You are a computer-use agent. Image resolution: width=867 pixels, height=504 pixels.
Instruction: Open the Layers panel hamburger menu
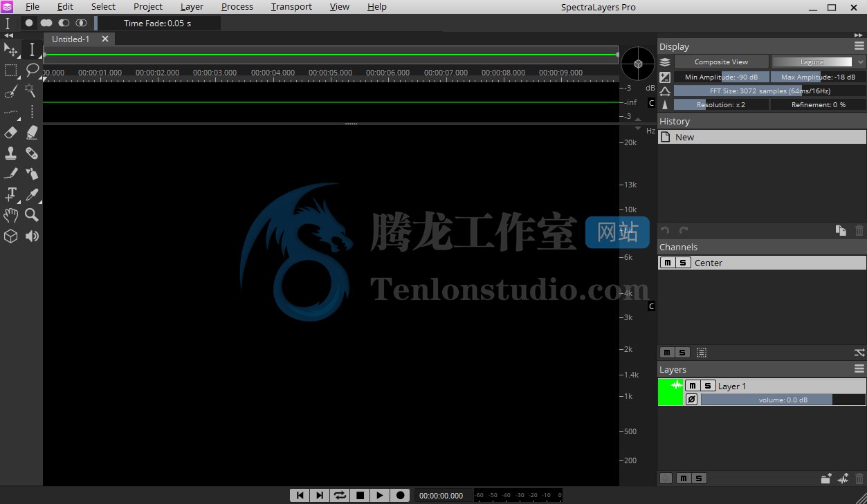pos(859,369)
